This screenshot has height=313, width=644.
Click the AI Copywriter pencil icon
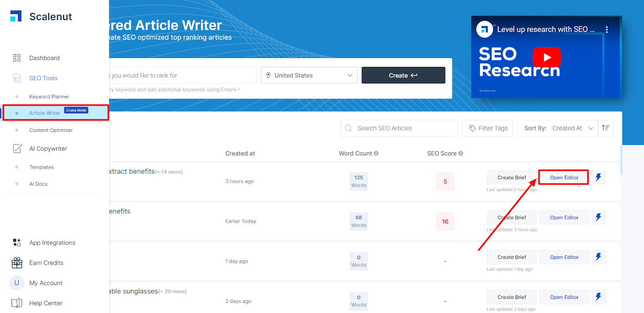17,149
